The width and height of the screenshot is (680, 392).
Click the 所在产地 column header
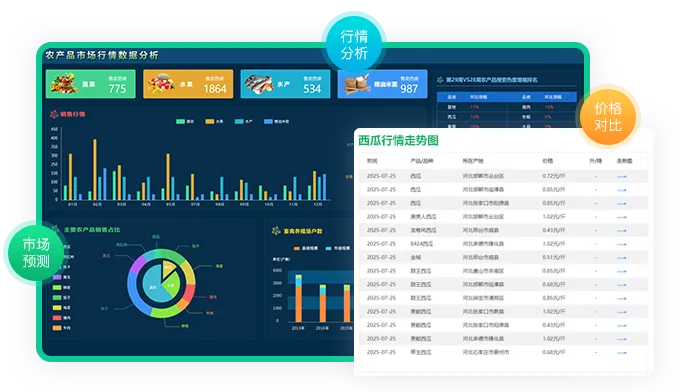click(x=473, y=161)
